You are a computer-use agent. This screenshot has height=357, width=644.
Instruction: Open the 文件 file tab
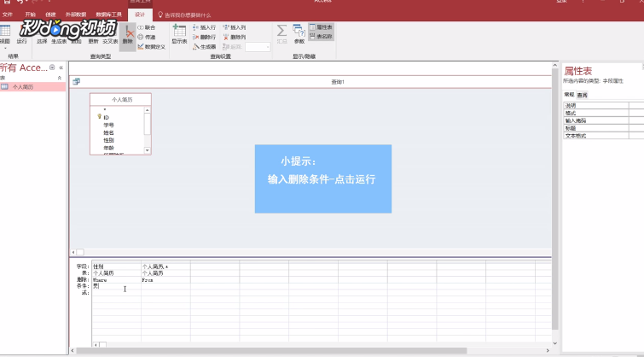click(8, 15)
